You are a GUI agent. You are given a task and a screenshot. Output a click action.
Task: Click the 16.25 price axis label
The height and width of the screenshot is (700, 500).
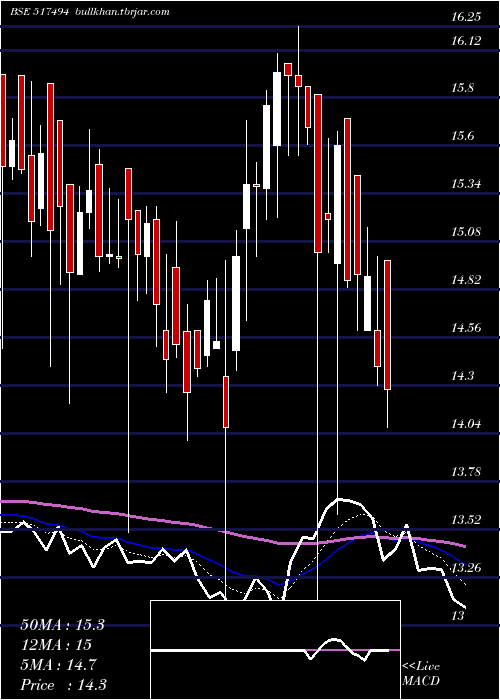(x=466, y=17)
